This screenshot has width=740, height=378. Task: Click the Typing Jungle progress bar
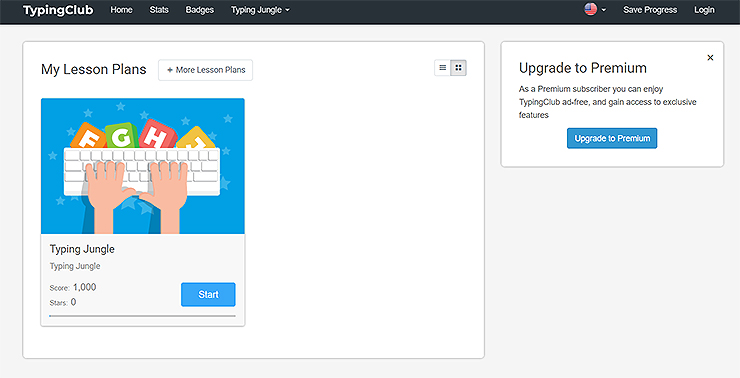(143, 316)
